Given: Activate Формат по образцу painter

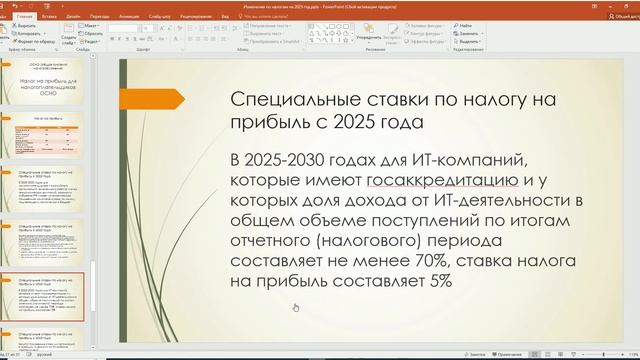Looking at the screenshot, I should 33,41.
